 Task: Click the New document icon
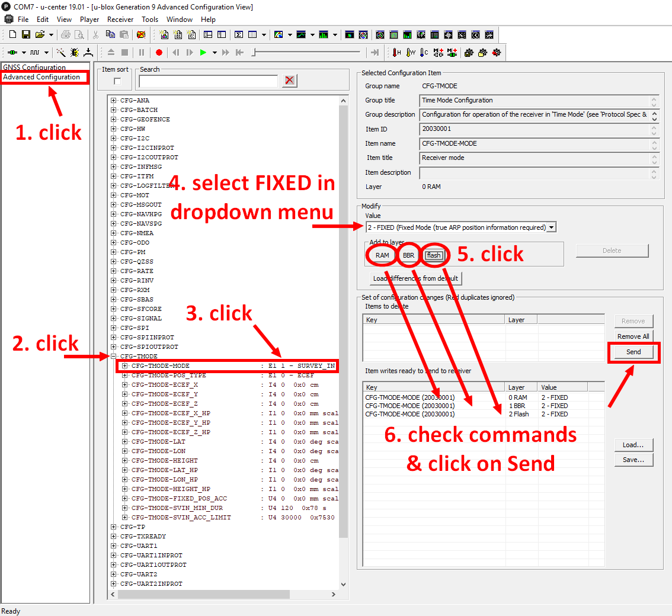pyautogui.click(x=12, y=35)
